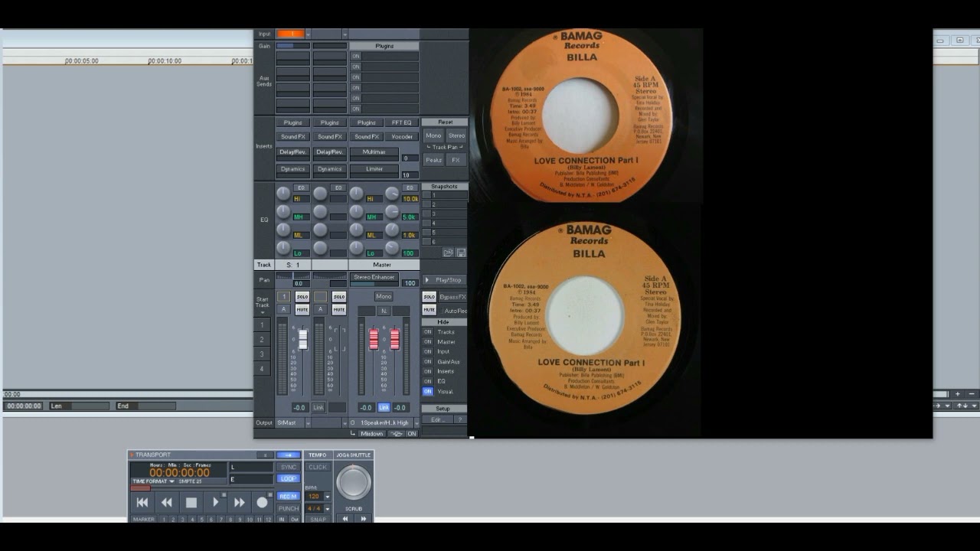Select start track number 2

(262, 340)
